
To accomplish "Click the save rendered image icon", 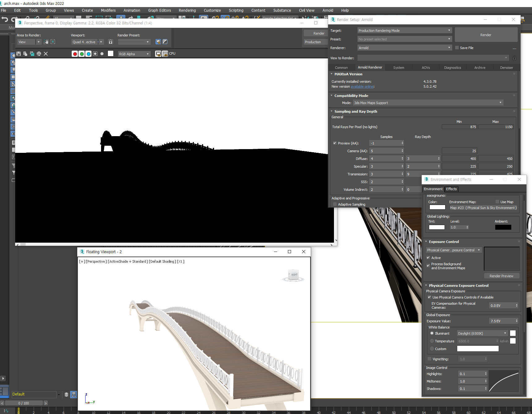I will pos(18,53).
